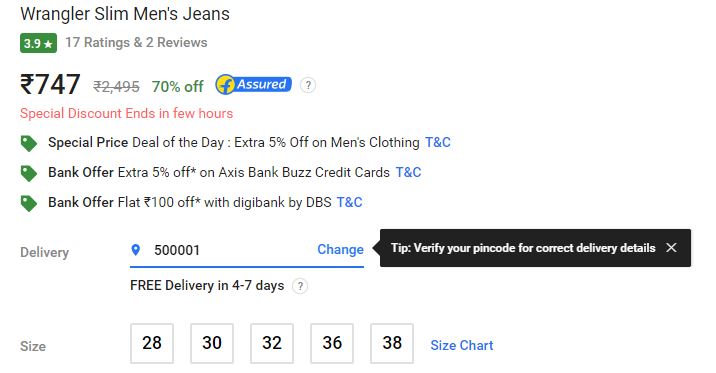
Task: Open T&C for digibank by DBS offer
Action: [349, 202]
